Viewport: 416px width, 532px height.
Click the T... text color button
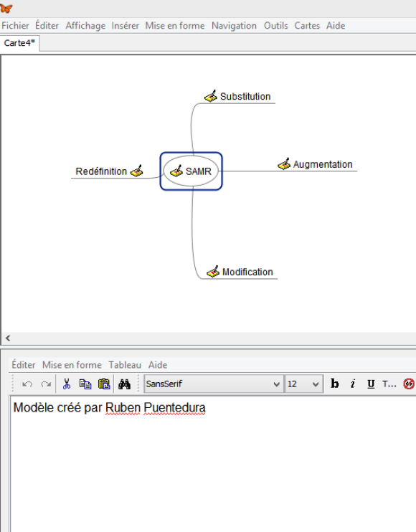389,384
